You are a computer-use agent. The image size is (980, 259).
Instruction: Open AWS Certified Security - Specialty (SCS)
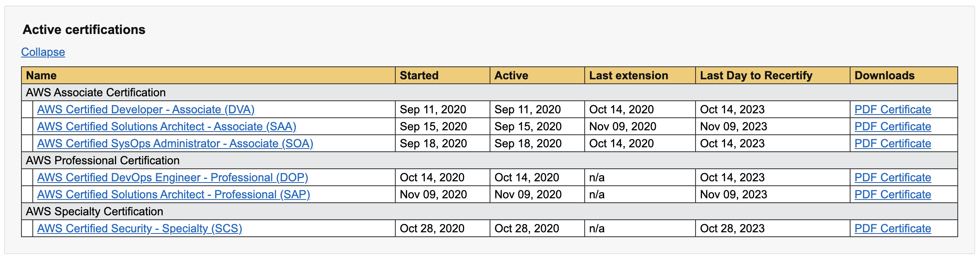(x=139, y=228)
